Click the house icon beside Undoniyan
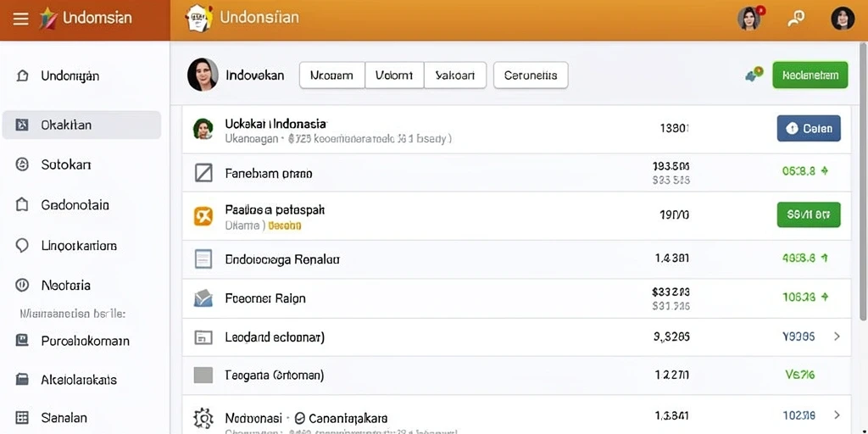This screenshot has height=434, width=868. point(22,75)
